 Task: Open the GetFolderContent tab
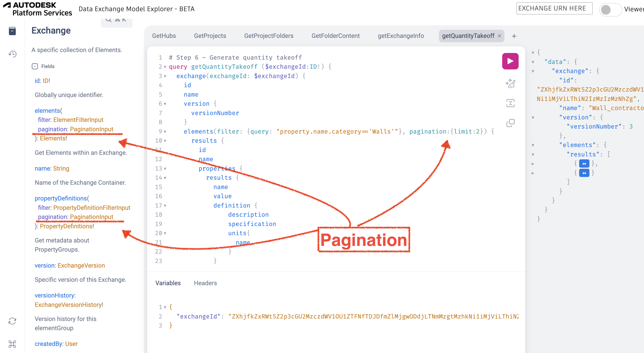tap(335, 36)
